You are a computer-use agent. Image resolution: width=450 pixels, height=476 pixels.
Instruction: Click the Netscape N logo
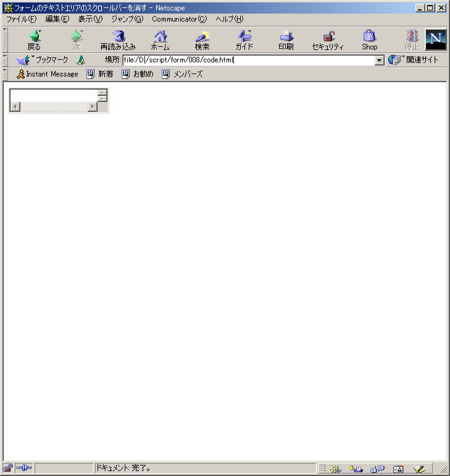click(436, 40)
